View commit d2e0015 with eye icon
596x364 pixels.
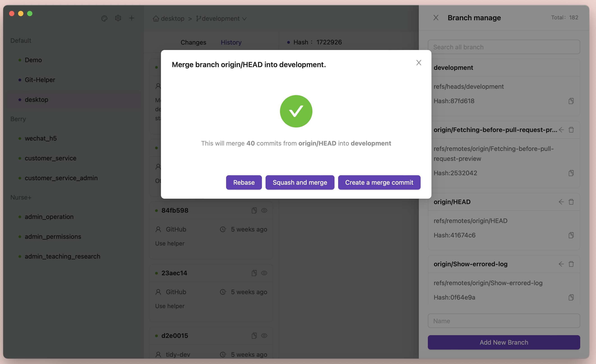pyautogui.click(x=264, y=335)
